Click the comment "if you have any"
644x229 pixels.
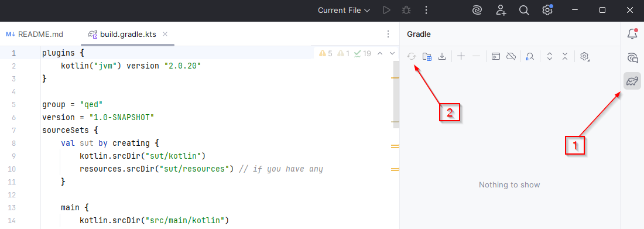coord(287,169)
